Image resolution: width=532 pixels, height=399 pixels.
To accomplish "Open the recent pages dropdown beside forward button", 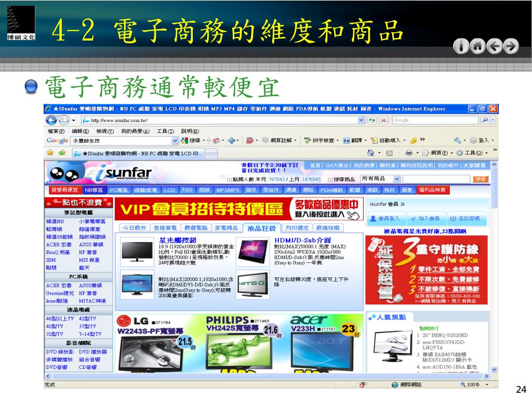I will pyautogui.click(x=73, y=120).
